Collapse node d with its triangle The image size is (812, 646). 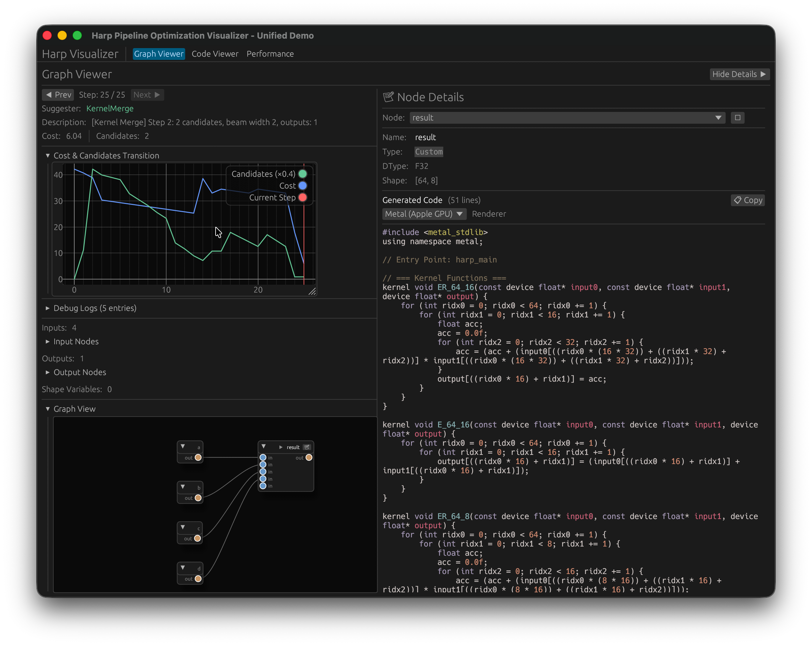click(183, 568)
